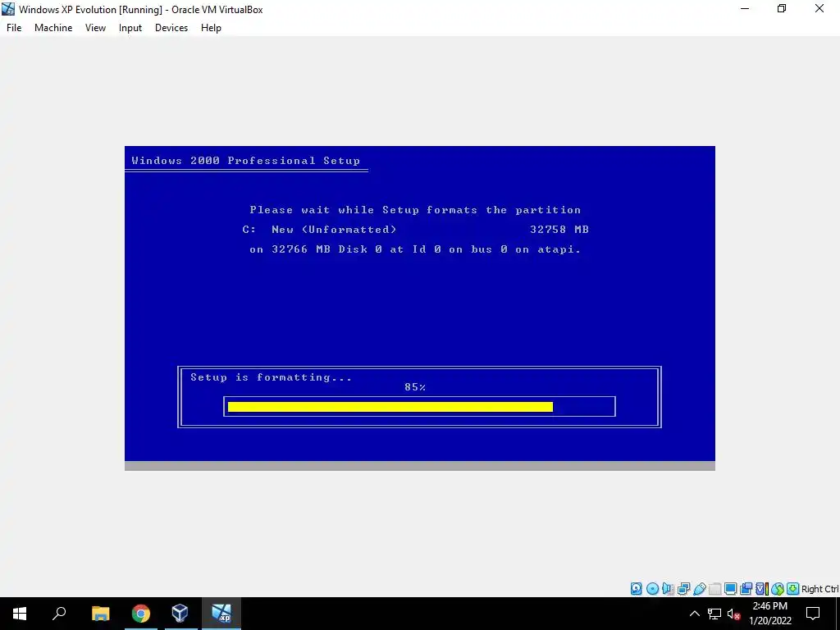Screen dimensions: 840x630
Task: Open the Windows Start menu
Action: click(20, 614)
